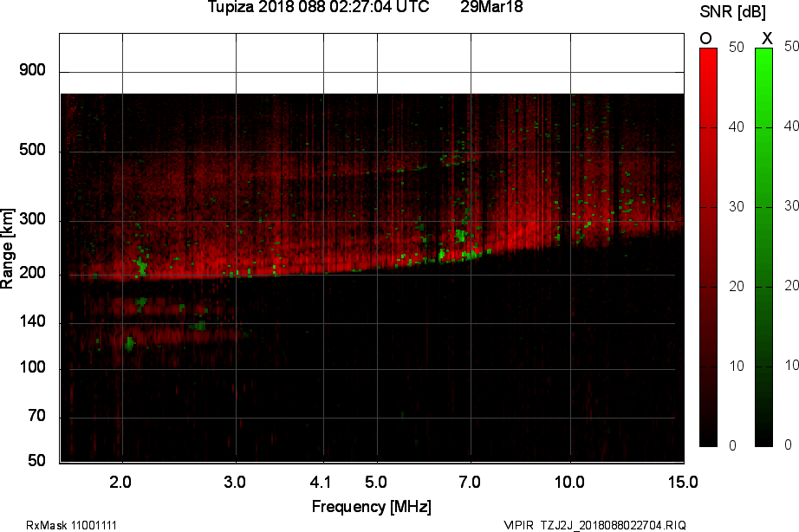Click the '100' range axis tick label
The height and width of the screenshot is (532, 799).
32,367
